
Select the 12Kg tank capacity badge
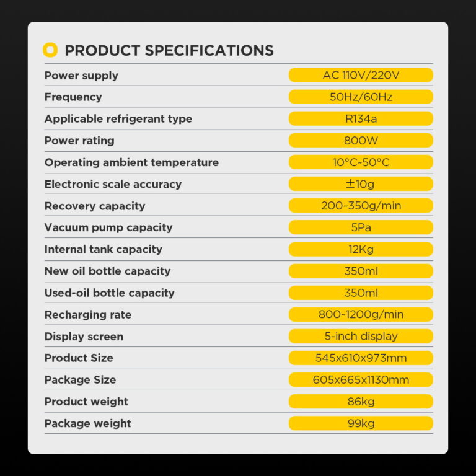361,249
